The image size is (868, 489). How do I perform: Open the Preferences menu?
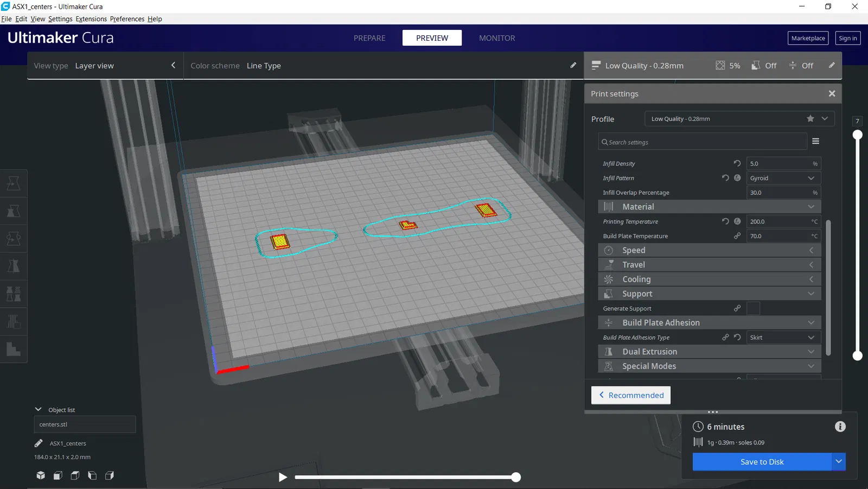[x=127, y=19]
